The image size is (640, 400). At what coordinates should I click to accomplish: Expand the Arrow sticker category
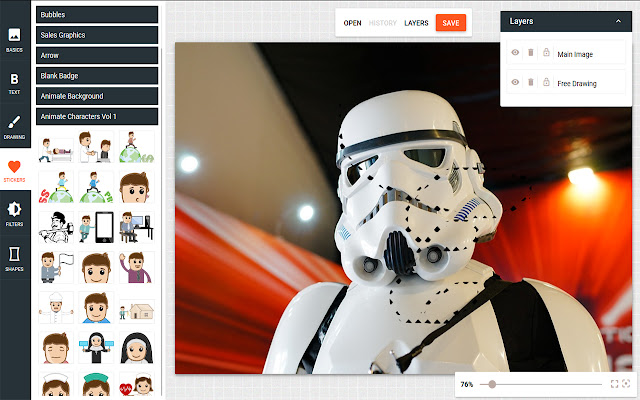point(97,56)
